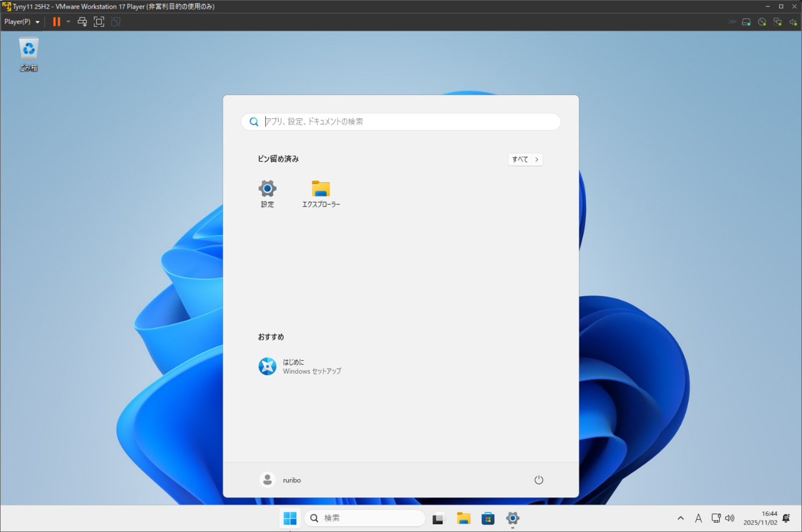Click the おすすめ heading text

[271, 337]
